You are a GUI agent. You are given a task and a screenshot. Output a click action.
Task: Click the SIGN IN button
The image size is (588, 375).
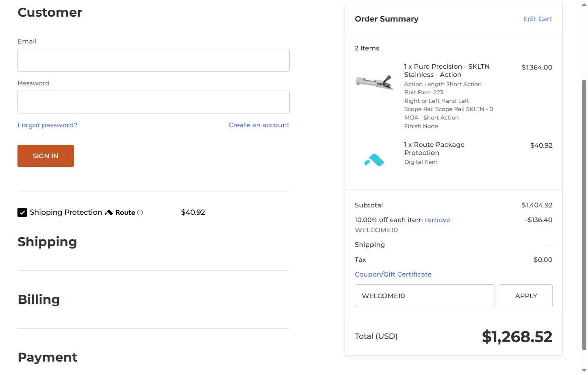[x=46, y=156]
